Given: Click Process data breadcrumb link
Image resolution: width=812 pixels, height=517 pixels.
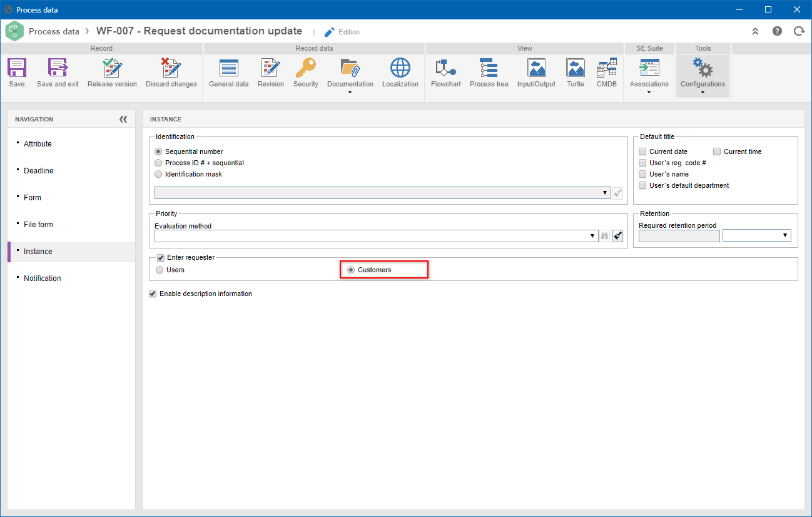Looking at the screenshot, I should [x=54, y=31].
